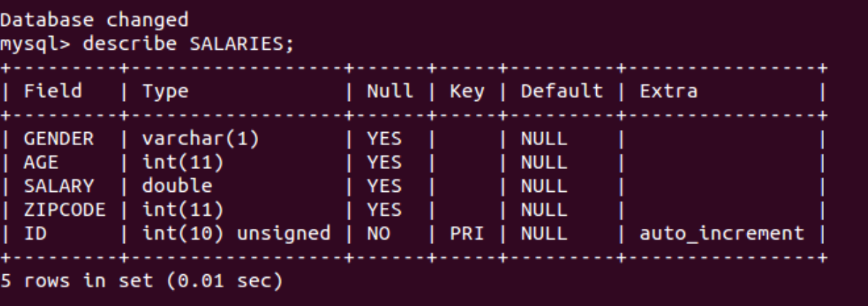The width and height of the screenshot is (868, 306).
Task: Click the 'Database changed' message line
Action: (94, 19)
